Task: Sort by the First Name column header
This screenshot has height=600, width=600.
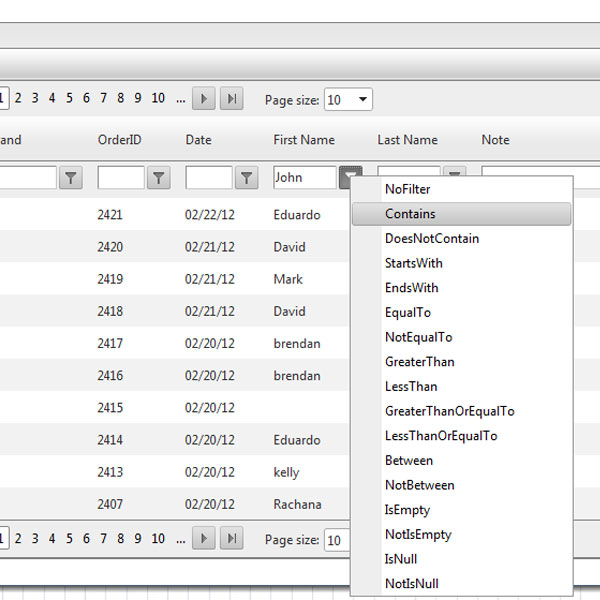Action: pyautogui.click(x=304, y=140)
